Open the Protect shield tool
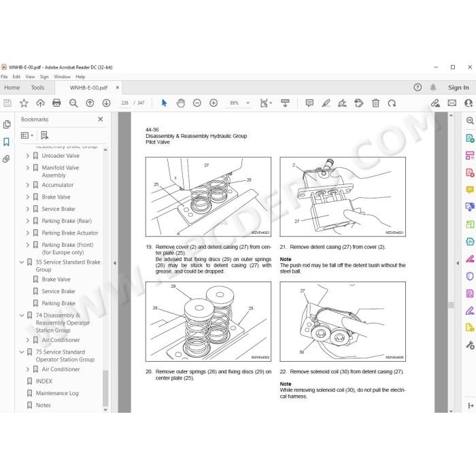 coord(470,276)
